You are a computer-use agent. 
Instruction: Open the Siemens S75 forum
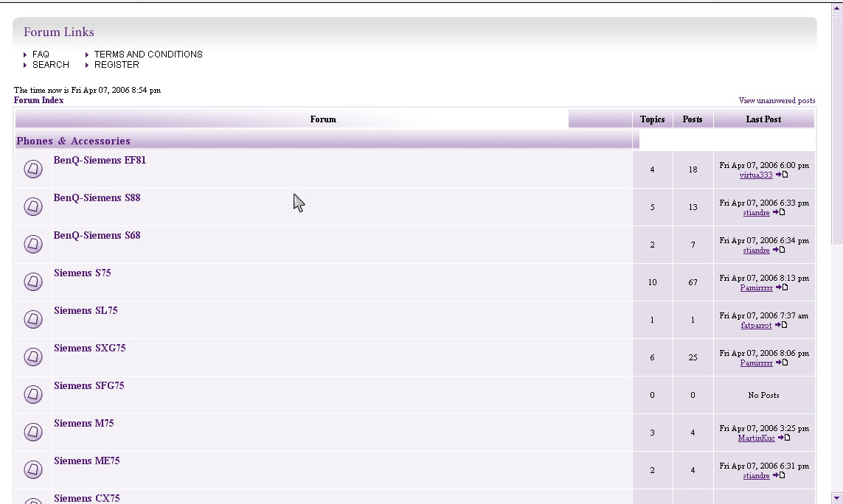tap(83, 273)
